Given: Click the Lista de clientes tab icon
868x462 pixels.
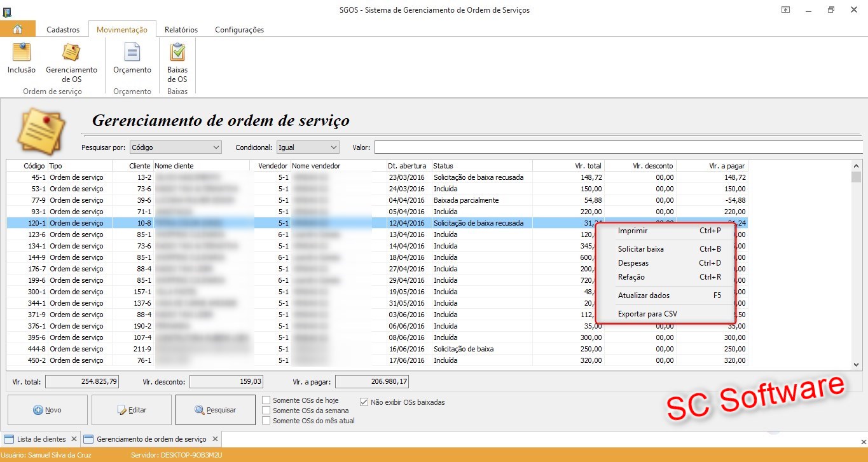Looking at the screenshot, I should click(9, 439).
